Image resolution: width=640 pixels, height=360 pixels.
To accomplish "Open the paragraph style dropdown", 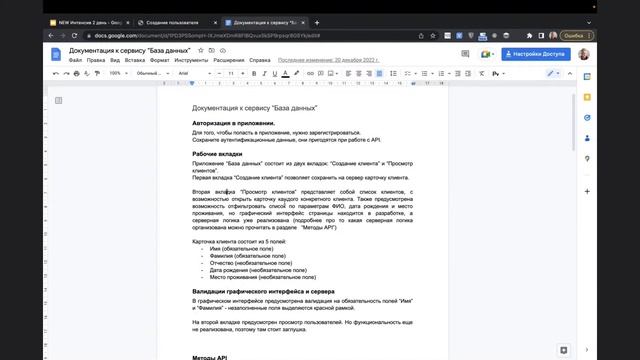I will click(x=153, y=73).
